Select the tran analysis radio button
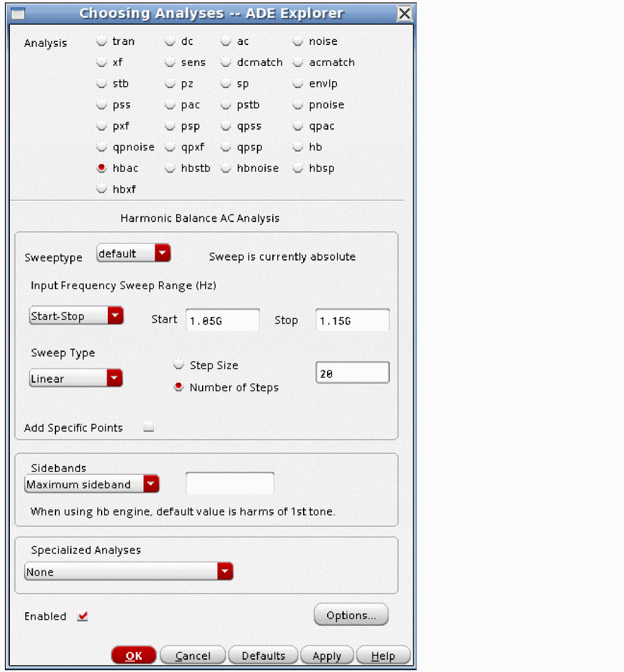 (x=102, y=41)
